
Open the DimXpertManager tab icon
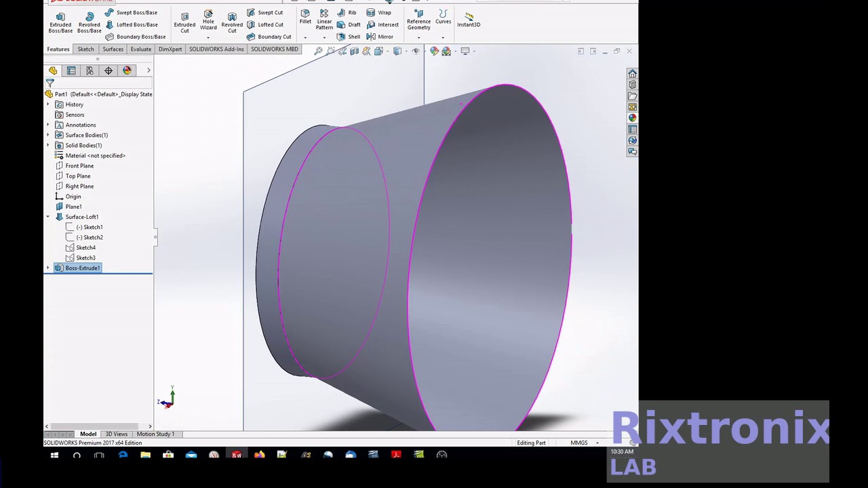[108, 70]
